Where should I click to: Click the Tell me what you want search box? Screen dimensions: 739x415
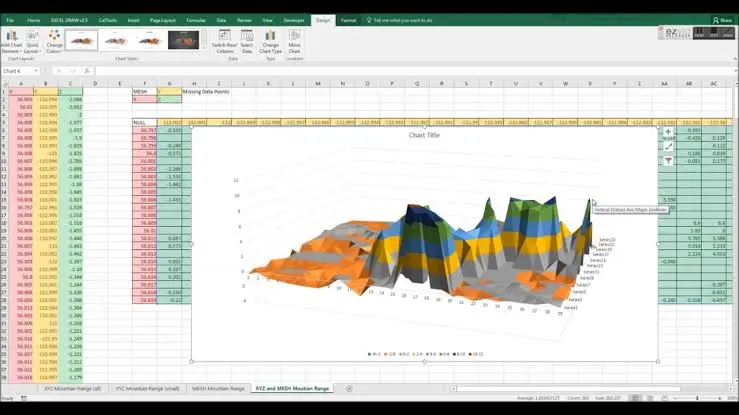[400, 20]
